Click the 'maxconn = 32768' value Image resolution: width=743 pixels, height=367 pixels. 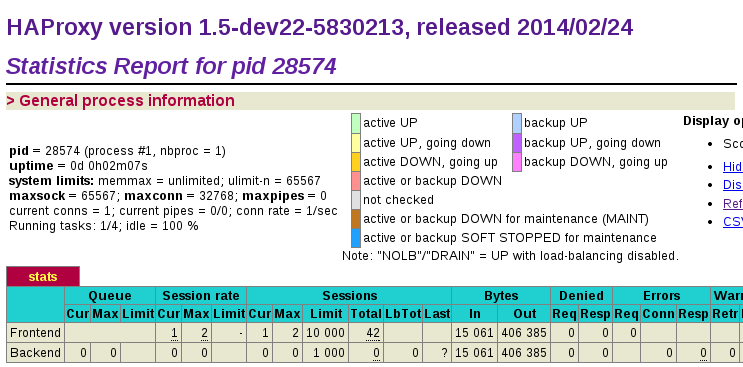pos(179,196)
